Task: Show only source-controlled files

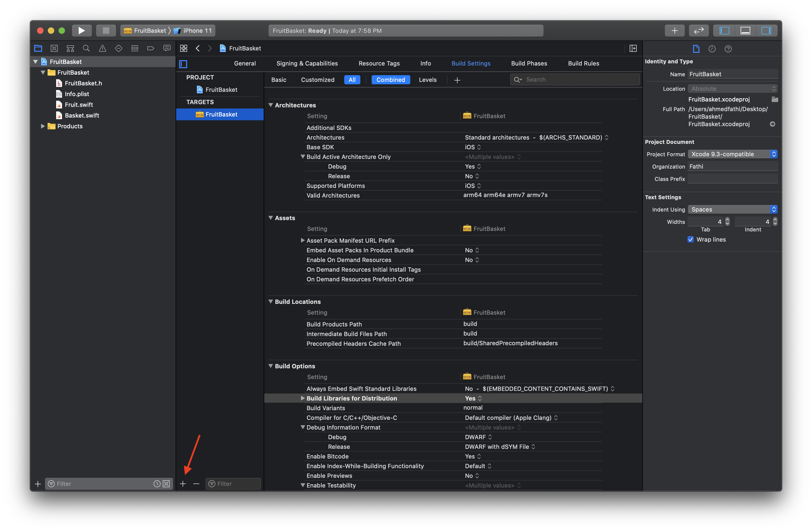Action: click(166, 483)
